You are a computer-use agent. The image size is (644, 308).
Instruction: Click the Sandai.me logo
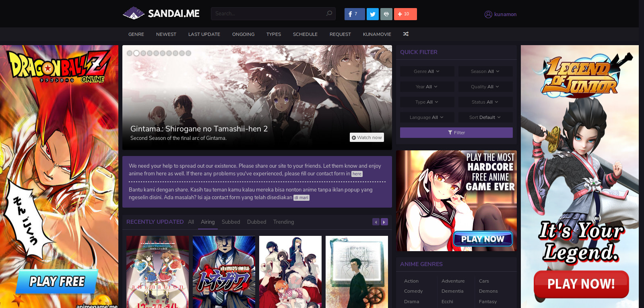(x=161, y=13)
